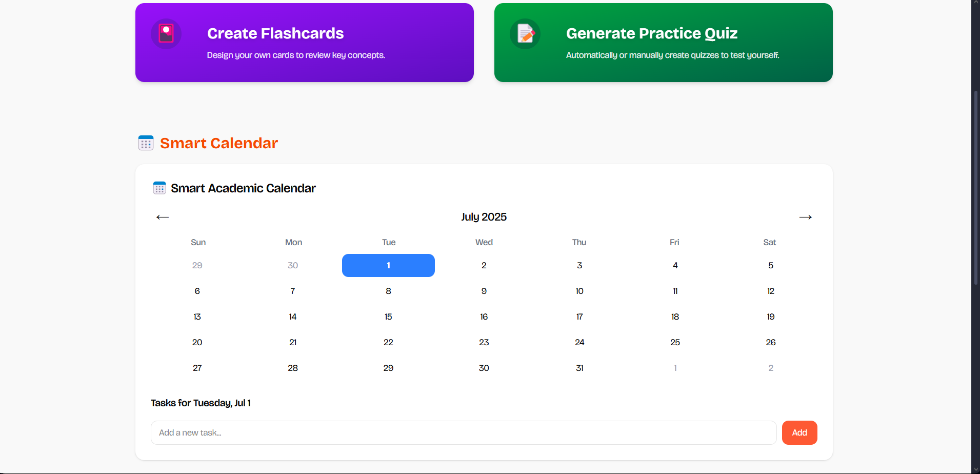
Task: Go to previous month with left arrow
Action: coord(163,217)
